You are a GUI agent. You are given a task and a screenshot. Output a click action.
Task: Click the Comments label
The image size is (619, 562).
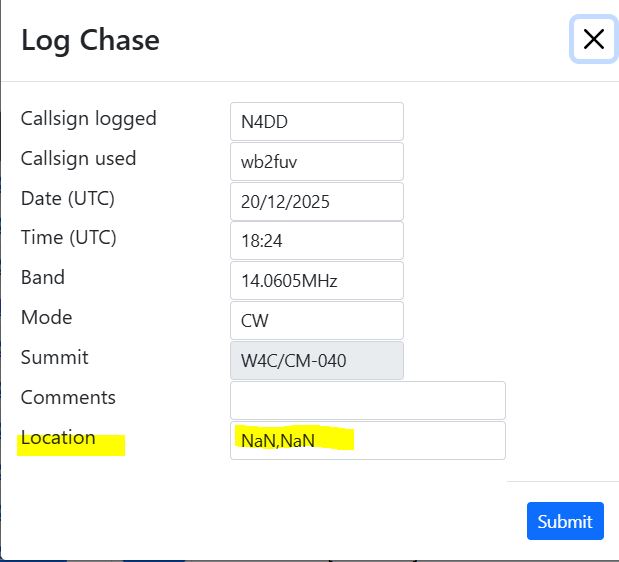(x=68, y=398)
